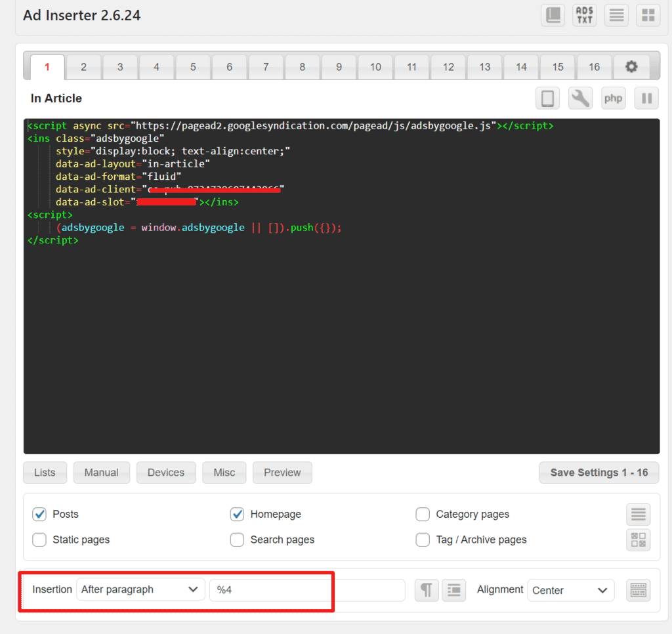The image size is (672, 634).
Task: Switch to block tab 9
Action: pyautogui.click(x=339, y=67)
